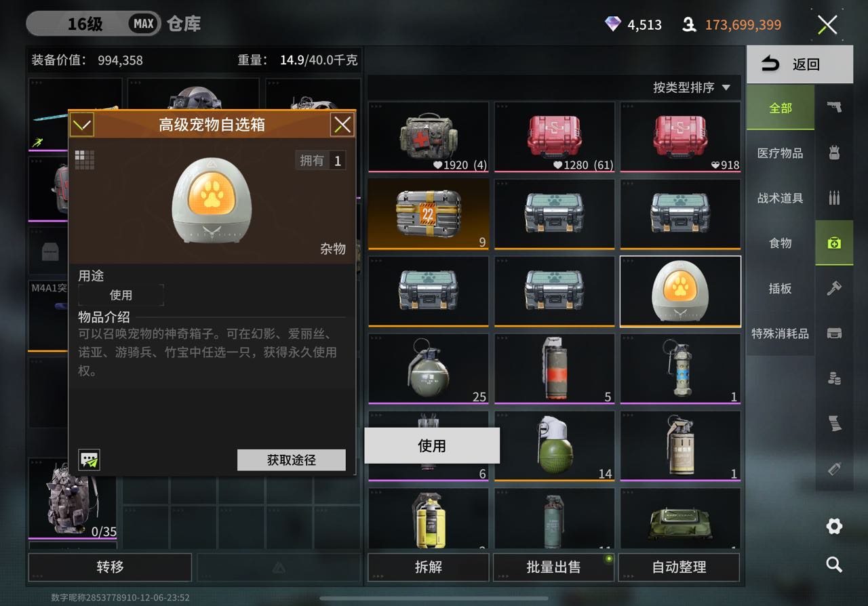Choose the ammo bullets category icon
Viewport: 868px width, 606px height.
[834, 198]
